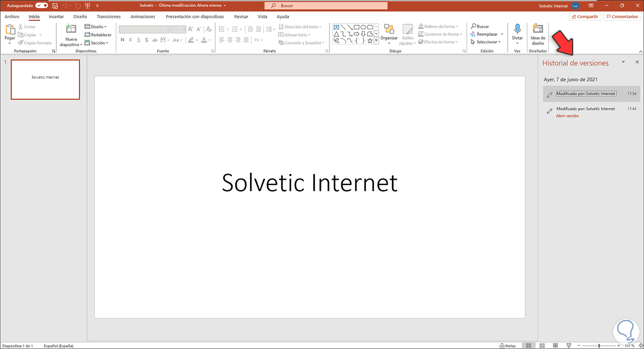Click Copiar formato brush
This screenshot has height=349, width=644.
pos(34,42)
